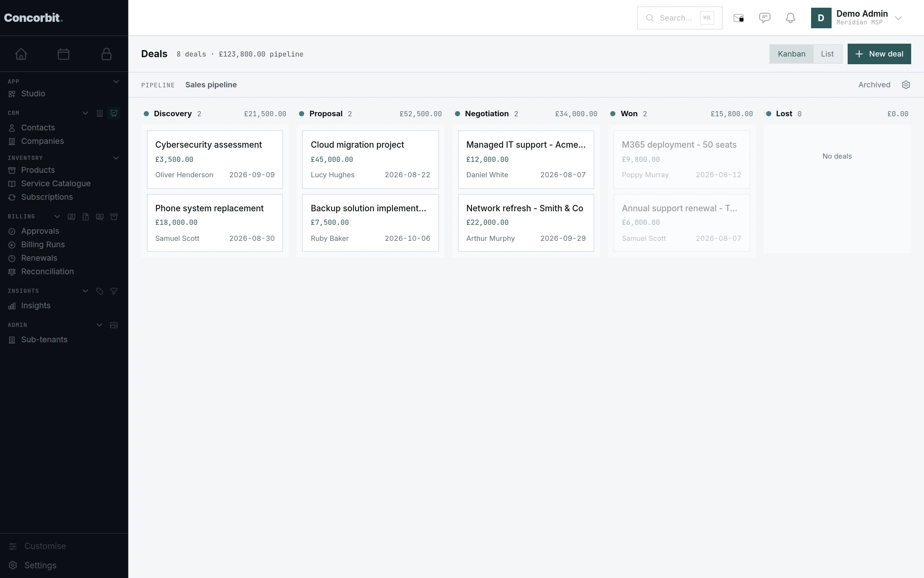Click the second banknote icon beside BILLING

[x=100, y=217]
